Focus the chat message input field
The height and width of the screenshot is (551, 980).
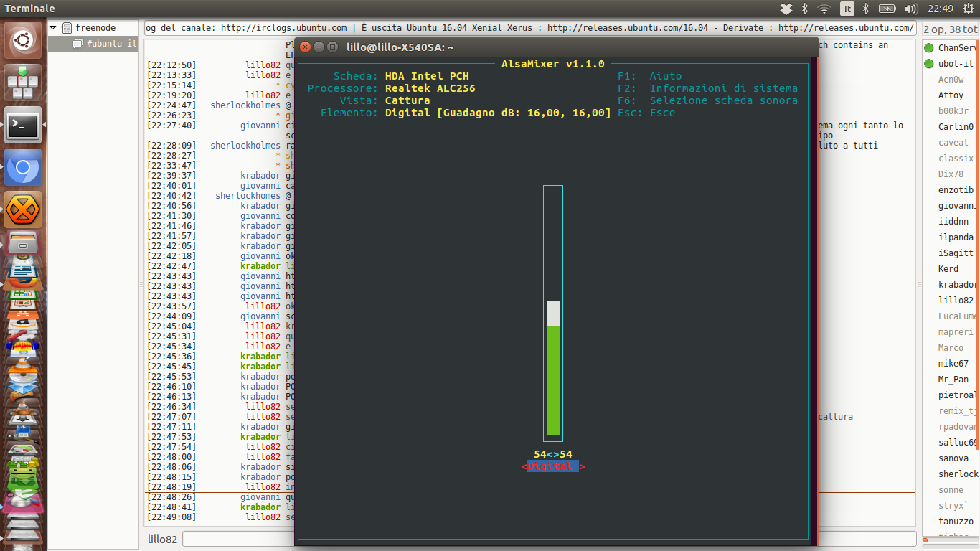[x=550, y=539]
